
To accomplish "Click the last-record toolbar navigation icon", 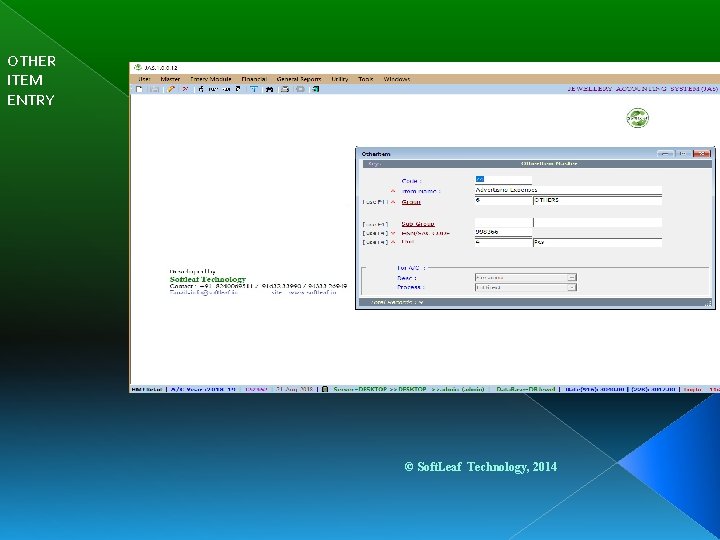I will [x=238, y=89].
